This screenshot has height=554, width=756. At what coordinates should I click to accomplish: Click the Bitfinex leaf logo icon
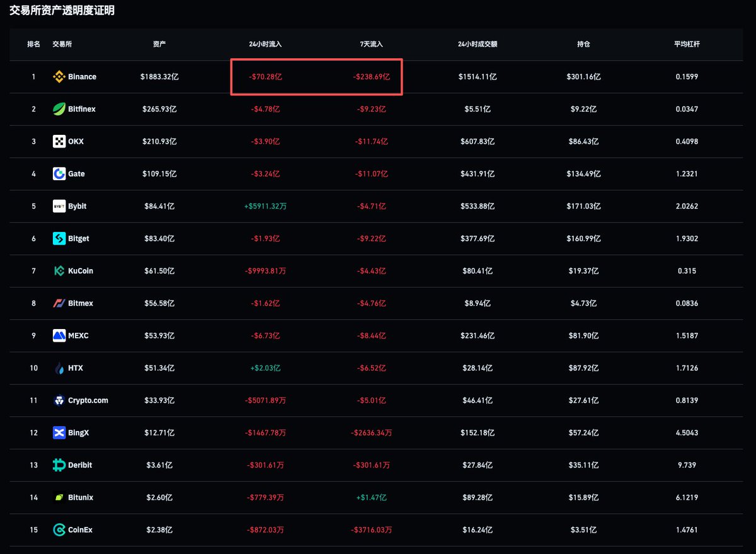(59, 109)
